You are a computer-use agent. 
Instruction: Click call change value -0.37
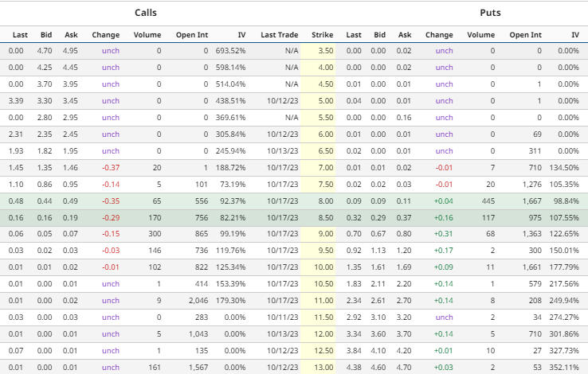pos(111,168)
